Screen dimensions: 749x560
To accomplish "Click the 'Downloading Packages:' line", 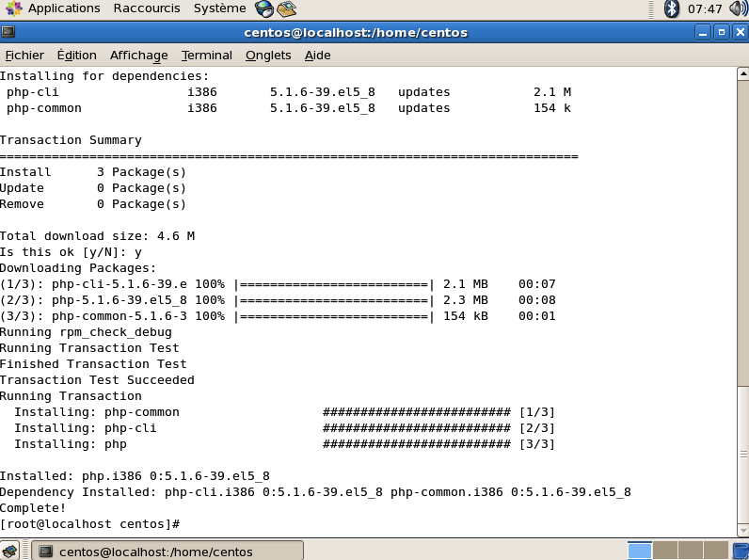I will (x=78, y=268).
